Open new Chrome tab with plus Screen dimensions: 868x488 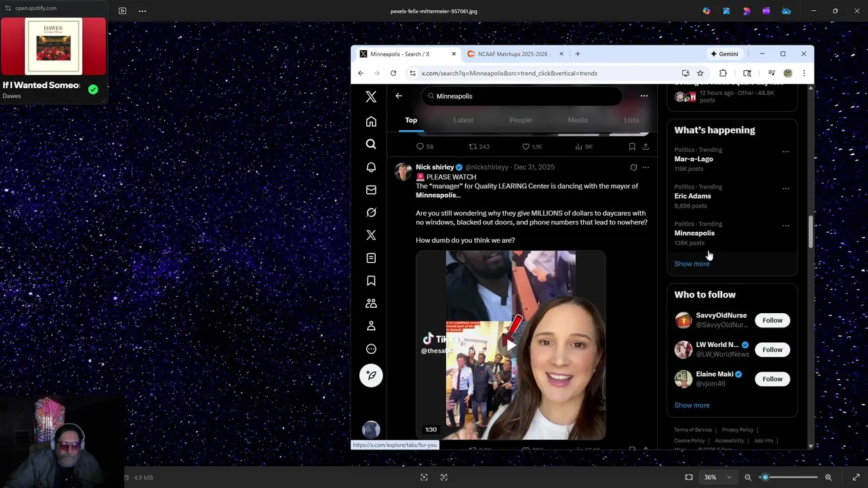tap(578, 54)
